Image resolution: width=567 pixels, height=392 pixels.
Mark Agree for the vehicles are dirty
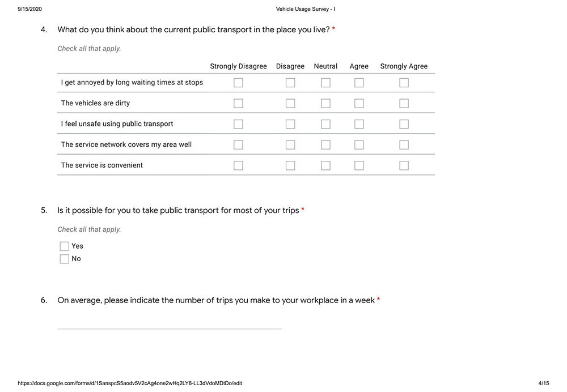click(359, 103)
